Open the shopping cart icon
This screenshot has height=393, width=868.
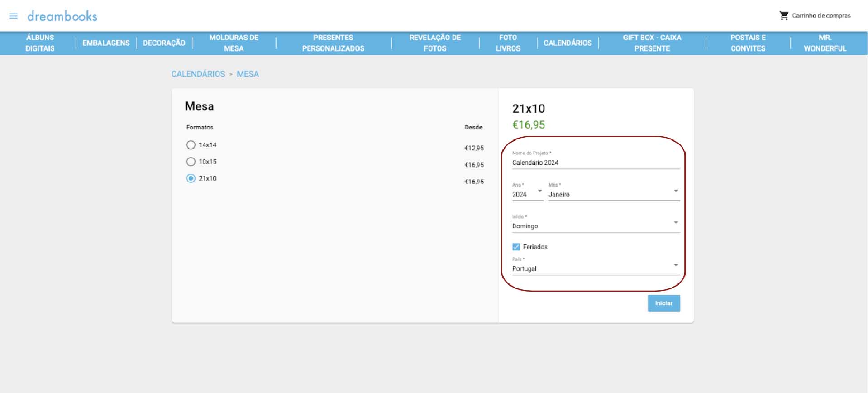tap(783, 16)
